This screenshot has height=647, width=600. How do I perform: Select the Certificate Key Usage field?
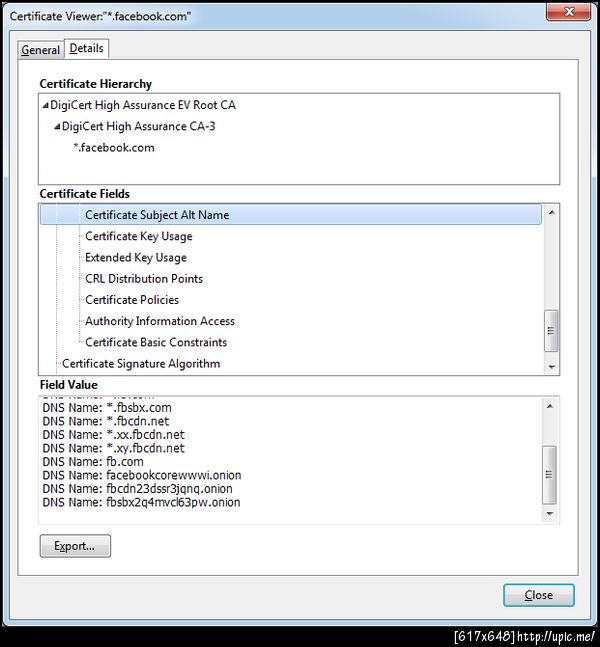coord(139,236)
